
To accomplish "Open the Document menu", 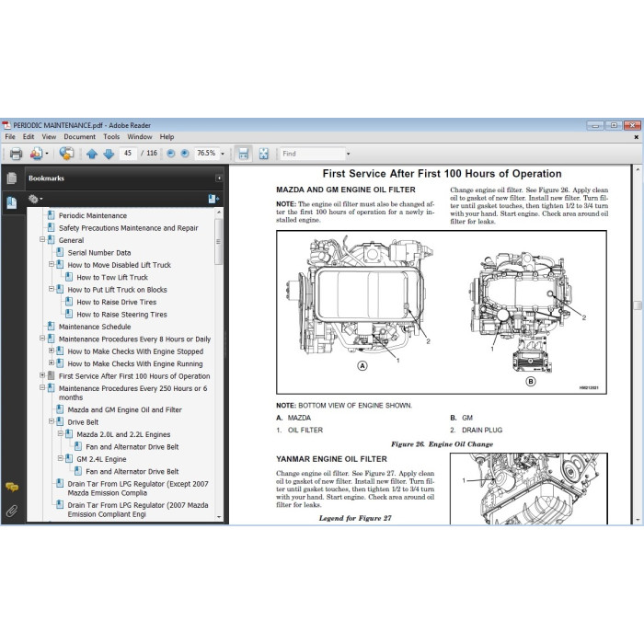I will coord(80,137).
